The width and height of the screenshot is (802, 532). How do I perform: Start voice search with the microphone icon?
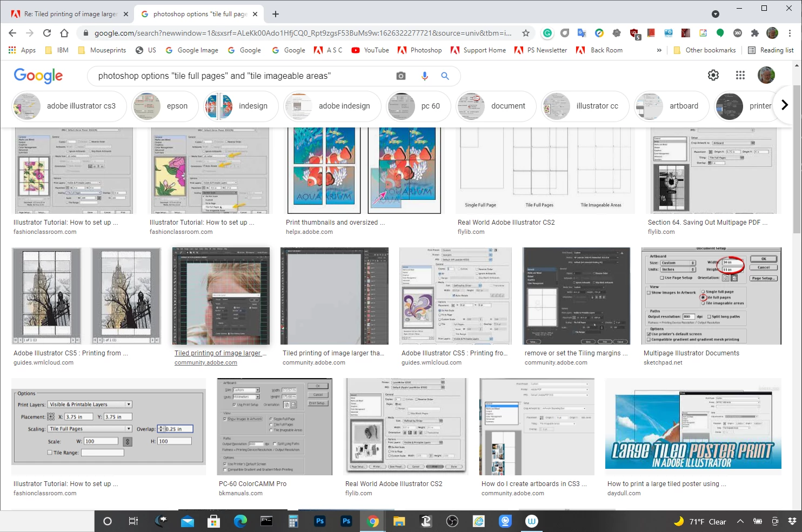pos(425,76)
